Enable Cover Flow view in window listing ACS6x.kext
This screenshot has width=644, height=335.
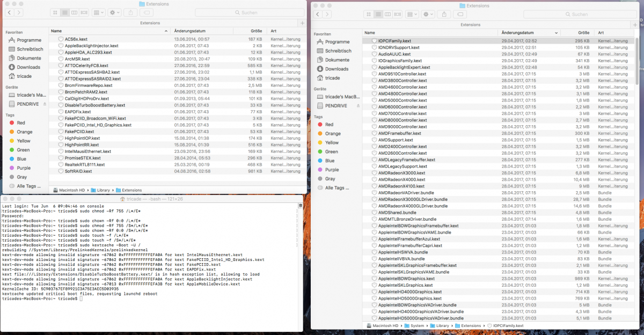point(83,12)
